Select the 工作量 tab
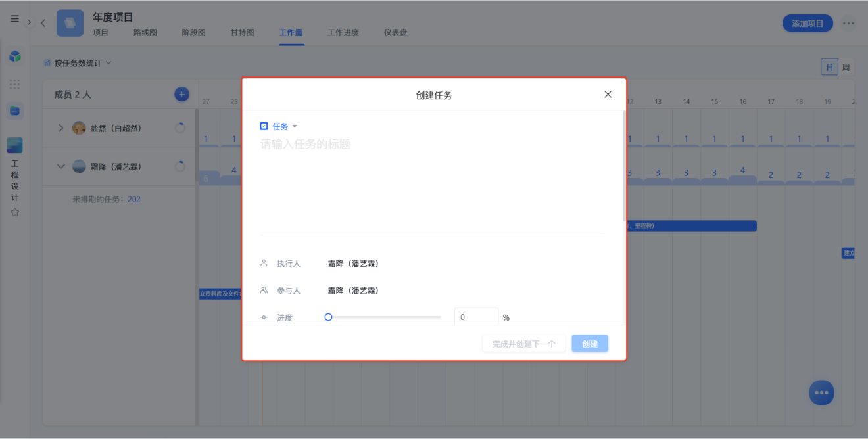Viewport: 868px width, 439px height. tap(291, 32)
